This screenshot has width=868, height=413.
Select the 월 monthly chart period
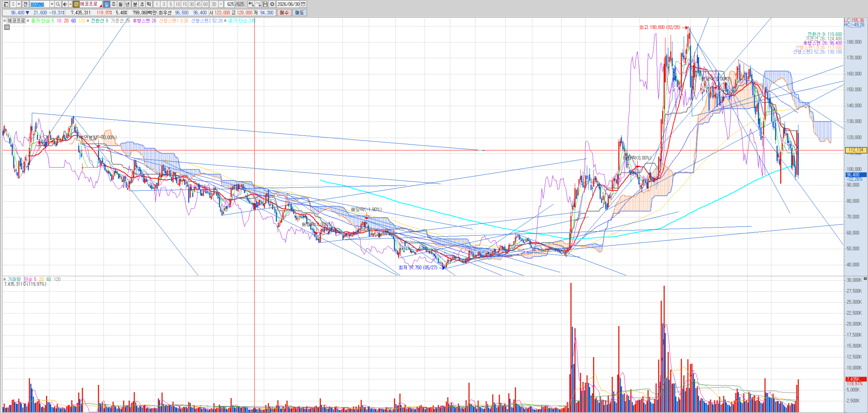point(120,4)
